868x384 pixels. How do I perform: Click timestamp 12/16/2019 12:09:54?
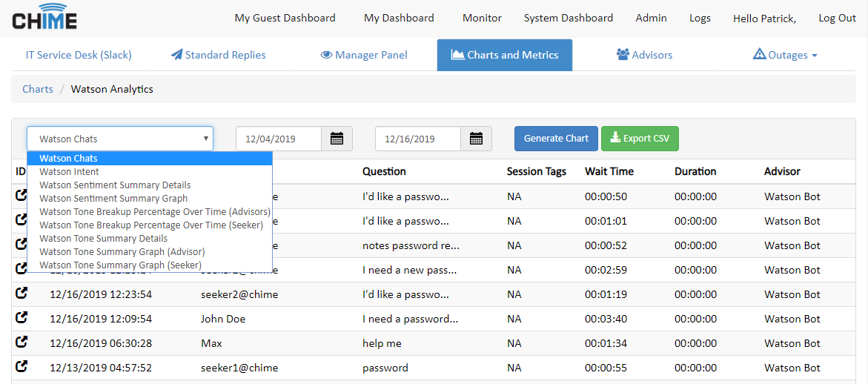(101, 320)
